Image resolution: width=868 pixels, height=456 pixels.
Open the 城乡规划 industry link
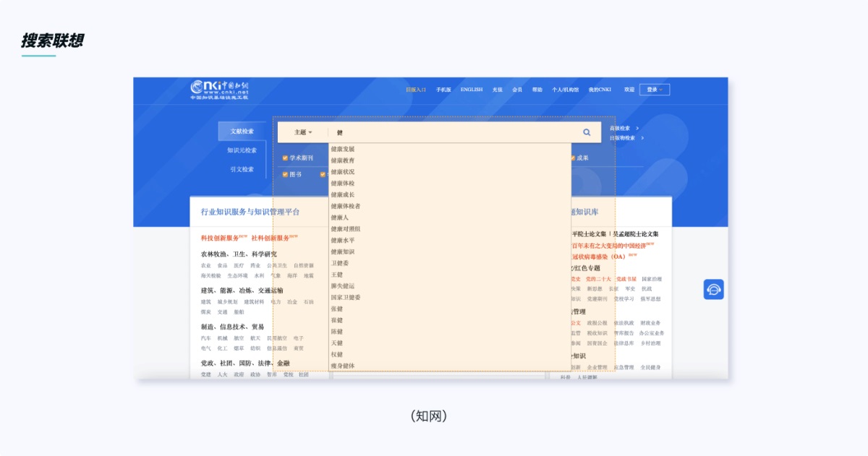[228, 301]
